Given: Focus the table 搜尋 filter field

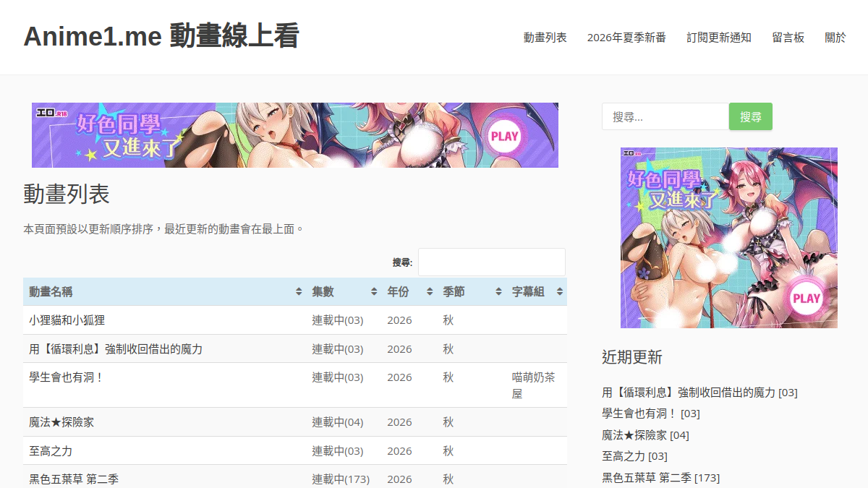Looking at the screenshot, I should (x=492, y=262).
